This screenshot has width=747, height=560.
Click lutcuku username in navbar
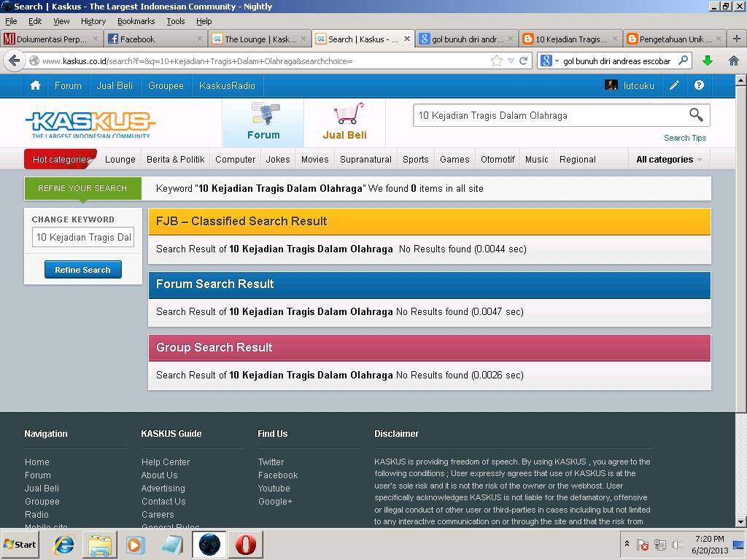[x=638, y=86]
